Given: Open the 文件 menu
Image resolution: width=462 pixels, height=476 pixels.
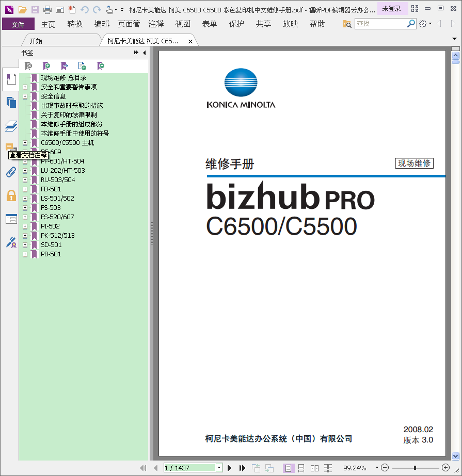Looking at the screenshot, I should [18, 24].
